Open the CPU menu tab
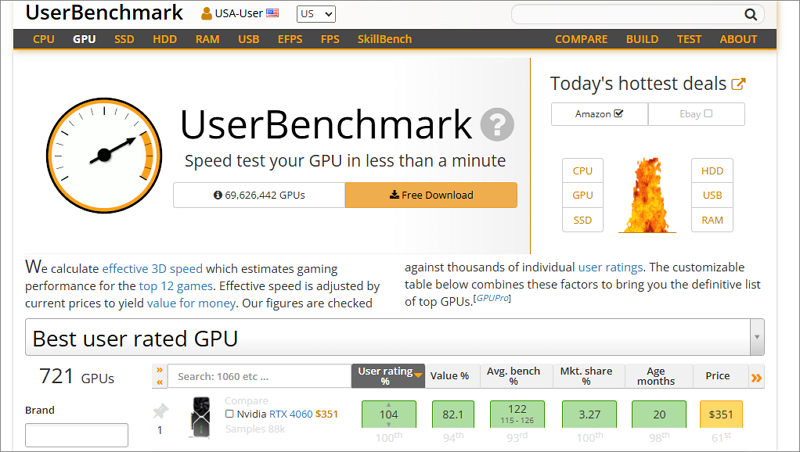Screen dimensions: 800x452 (44, 39)
